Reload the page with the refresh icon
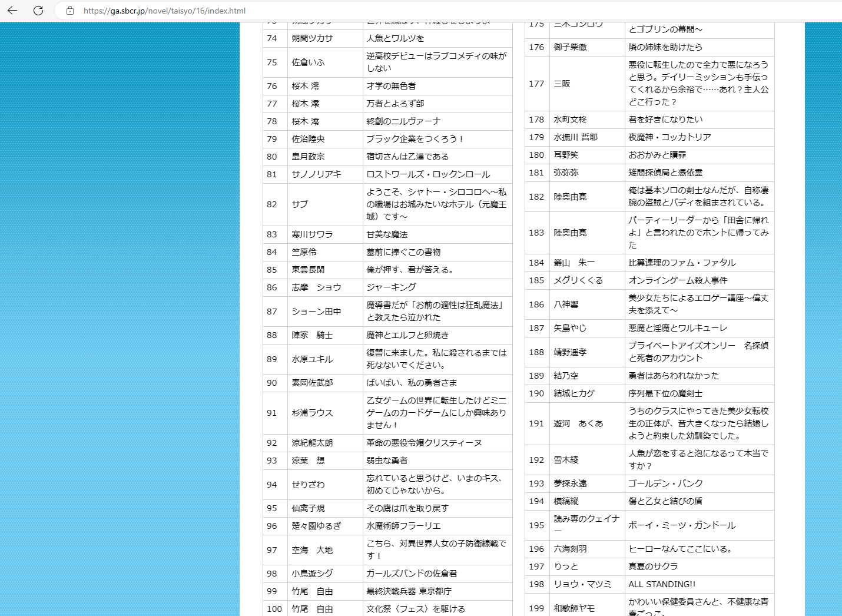The image size is (842, 616). (x=38, y=11)
